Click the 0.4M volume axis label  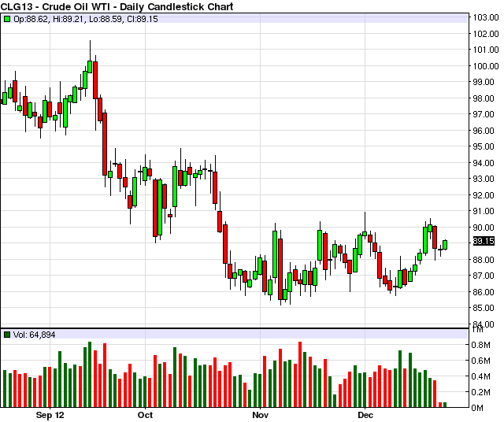480,376
